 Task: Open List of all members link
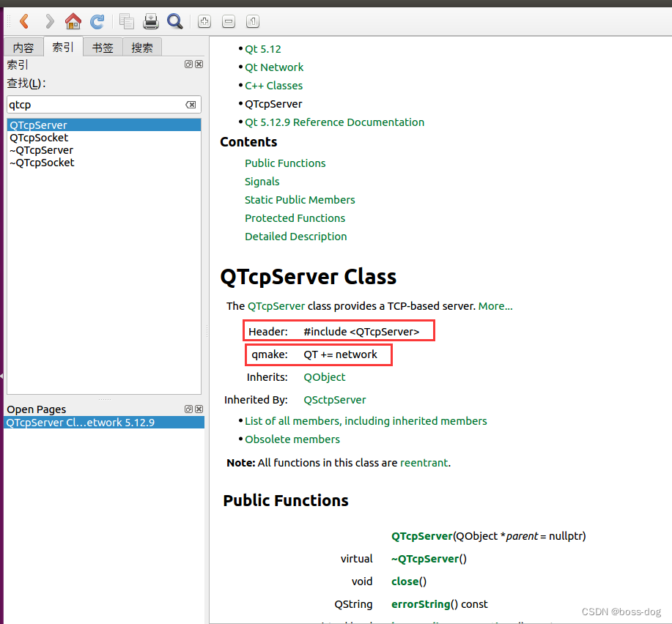[x=366, y=421]
